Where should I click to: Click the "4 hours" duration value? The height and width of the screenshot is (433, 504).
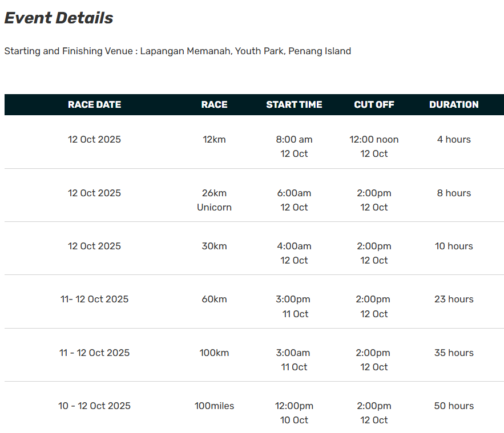click(454, 140)
